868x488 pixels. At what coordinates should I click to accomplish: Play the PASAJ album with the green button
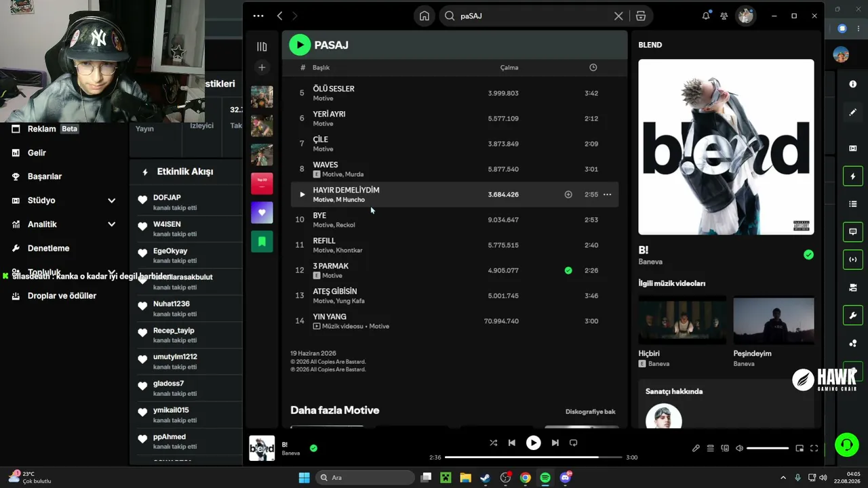(x=300, y=45)
